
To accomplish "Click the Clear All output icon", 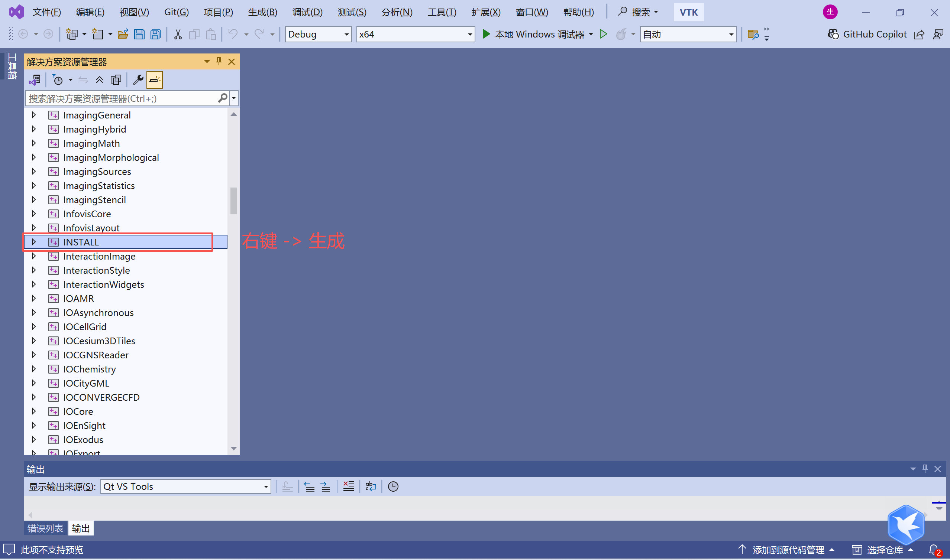I will (x=348, y=486).
